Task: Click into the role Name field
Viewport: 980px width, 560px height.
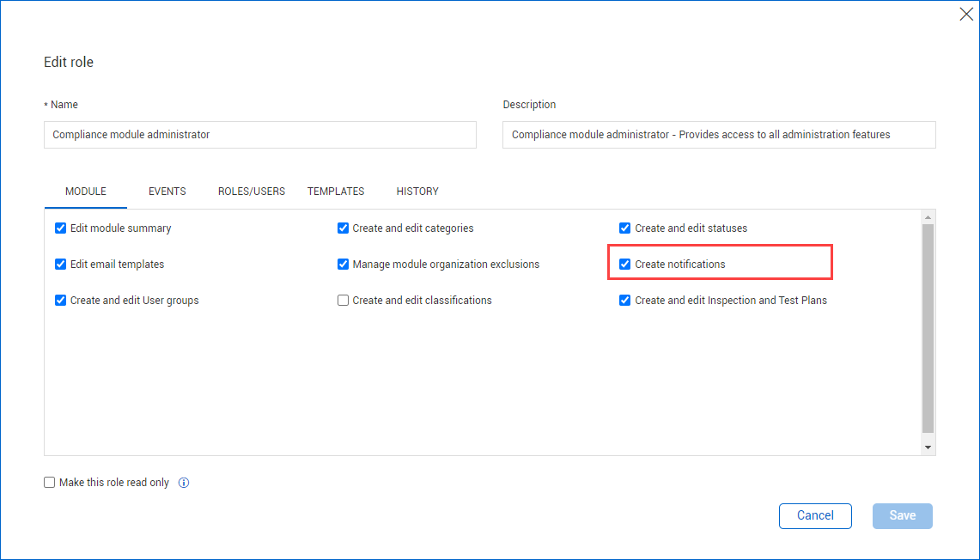Action: pos(259,135)
